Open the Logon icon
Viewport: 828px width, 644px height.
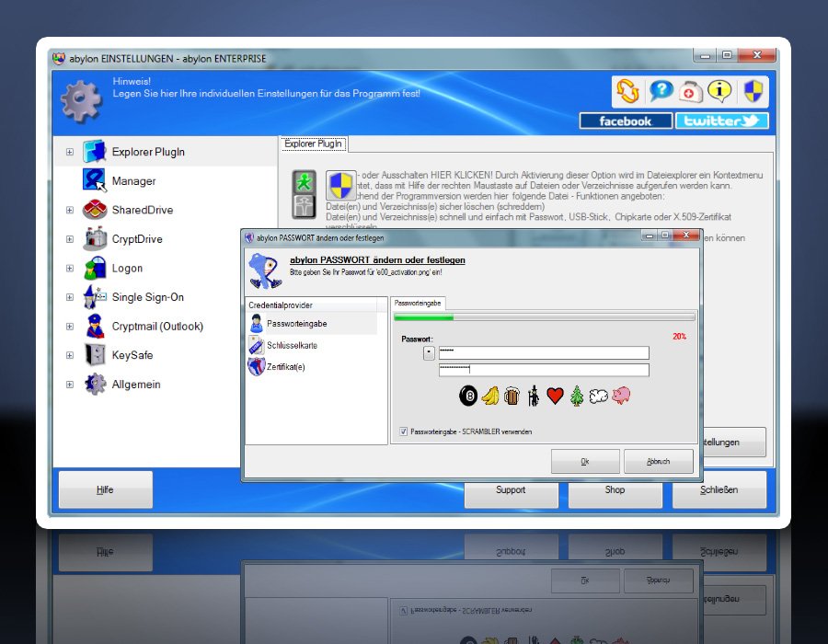(95, 268)
